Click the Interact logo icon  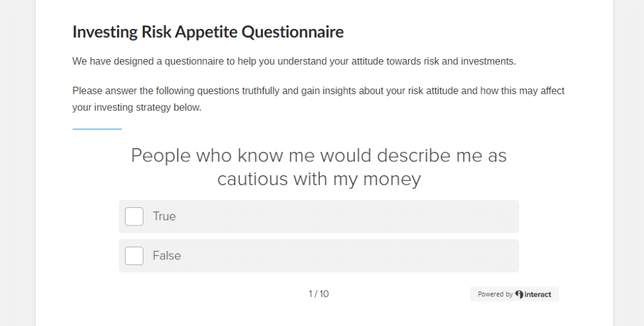[x=519, y=295]
